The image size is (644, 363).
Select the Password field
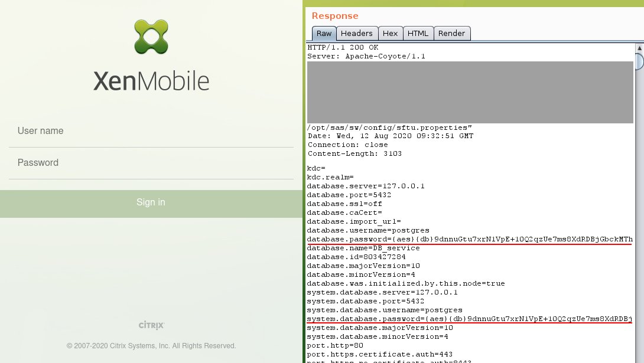pos(151,162)
